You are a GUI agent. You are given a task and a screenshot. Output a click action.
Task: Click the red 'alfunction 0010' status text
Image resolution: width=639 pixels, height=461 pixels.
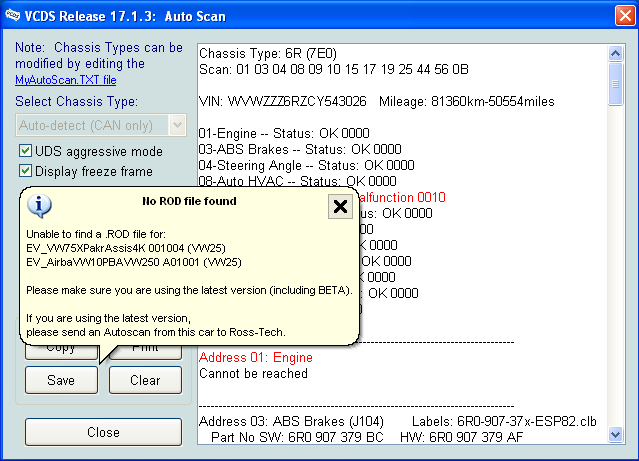click(403, 197)
